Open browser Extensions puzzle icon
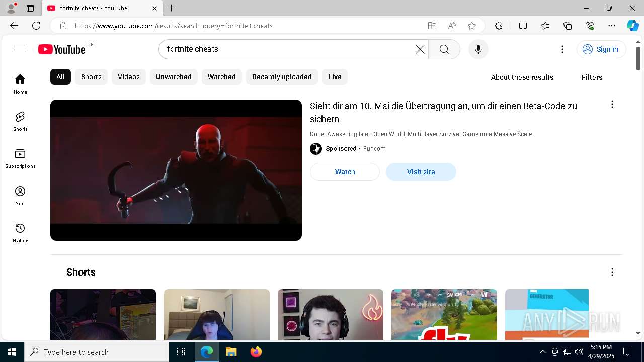The image size is (644, 362). coord(499,26)
